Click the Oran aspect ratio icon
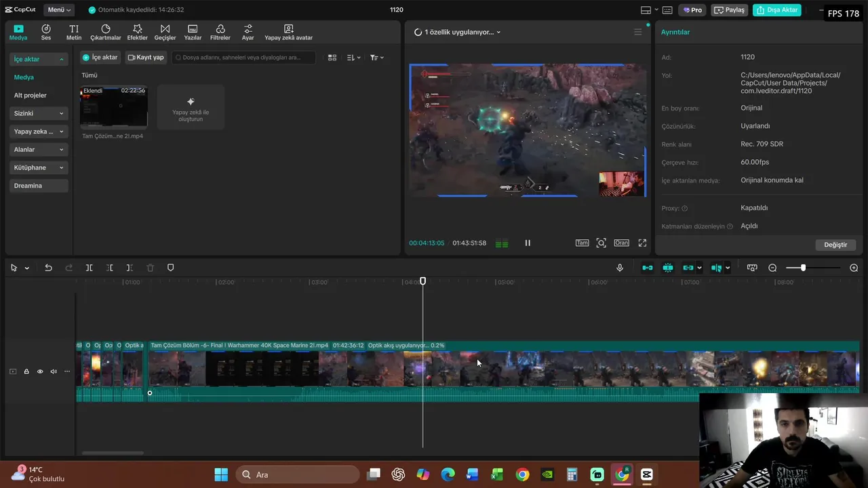This screenshot has width=868, height=488. tap(621, 243)
